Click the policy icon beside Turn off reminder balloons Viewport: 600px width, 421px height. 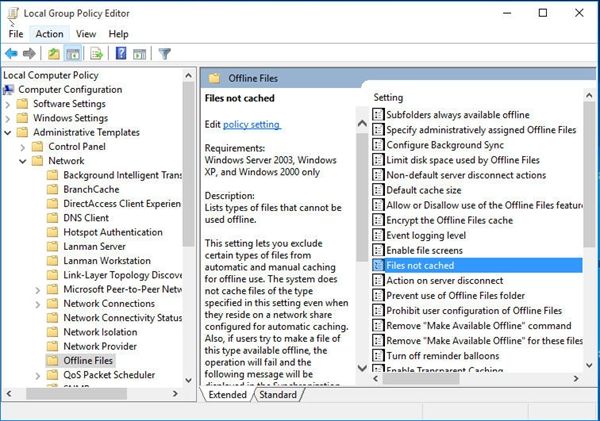378,356
